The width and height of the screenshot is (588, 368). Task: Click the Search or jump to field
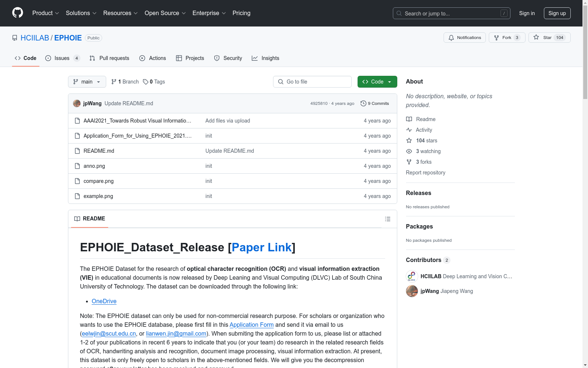452,13
